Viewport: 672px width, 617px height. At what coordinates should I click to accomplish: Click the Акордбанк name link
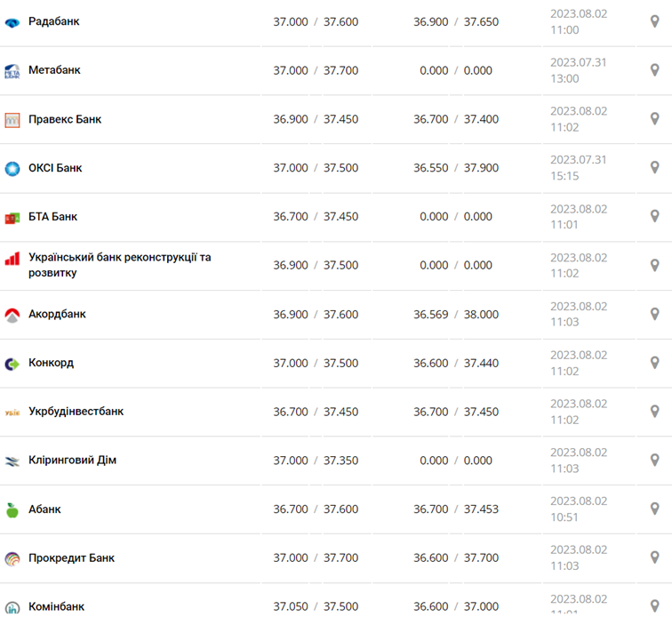click(57, 314)
